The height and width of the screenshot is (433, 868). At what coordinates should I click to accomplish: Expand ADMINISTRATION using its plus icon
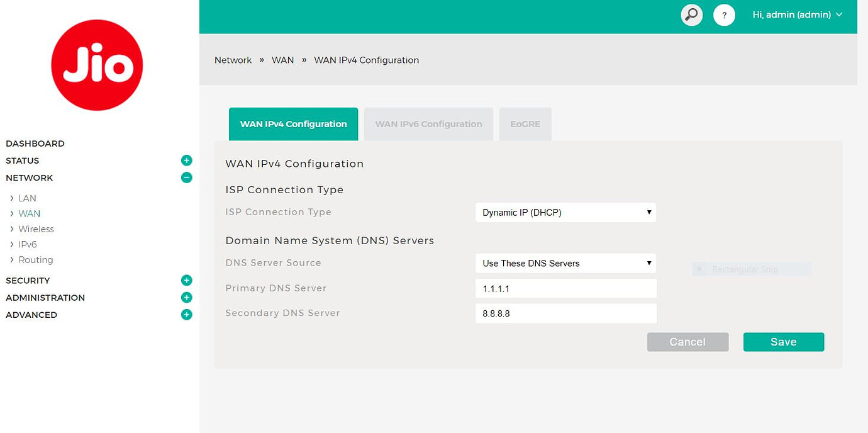pyautogui.click(x=186, y=297)
